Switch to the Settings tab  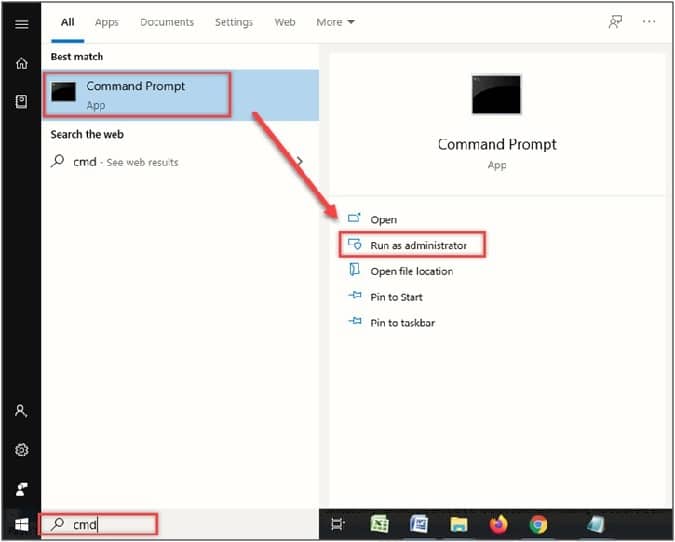[234, 22]
